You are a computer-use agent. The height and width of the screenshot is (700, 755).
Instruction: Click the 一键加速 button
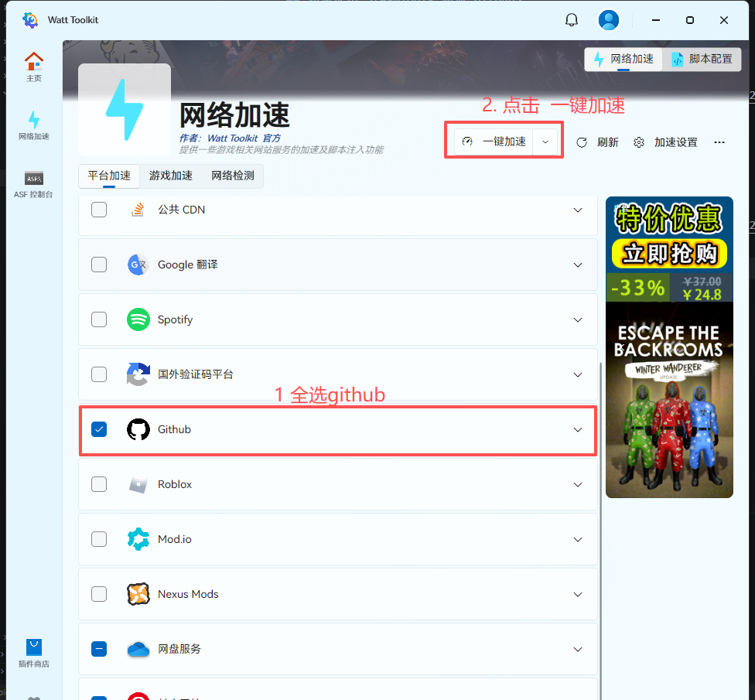tap(495, 142)
